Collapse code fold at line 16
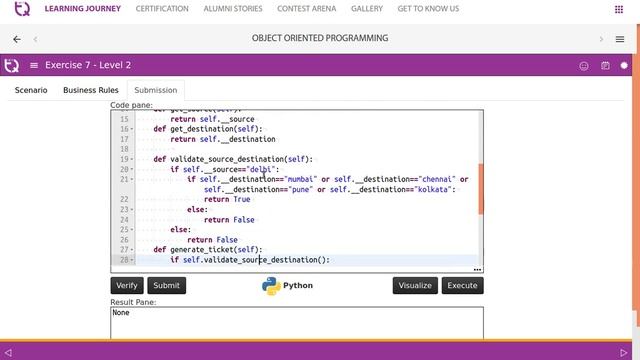 (132, 129)
